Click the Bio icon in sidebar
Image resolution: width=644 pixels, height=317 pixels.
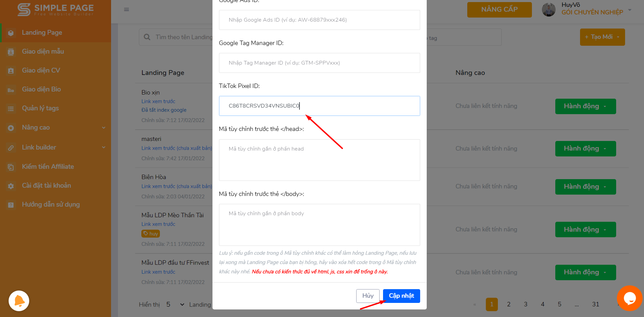pyautogui.click(x=11, y=90)
